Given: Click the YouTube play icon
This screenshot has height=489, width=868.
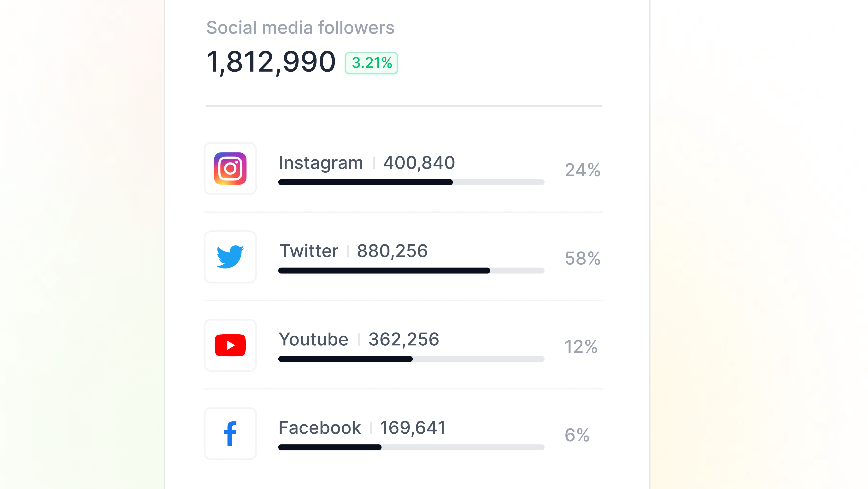Looking at the screenshot, I should (230, 345).
